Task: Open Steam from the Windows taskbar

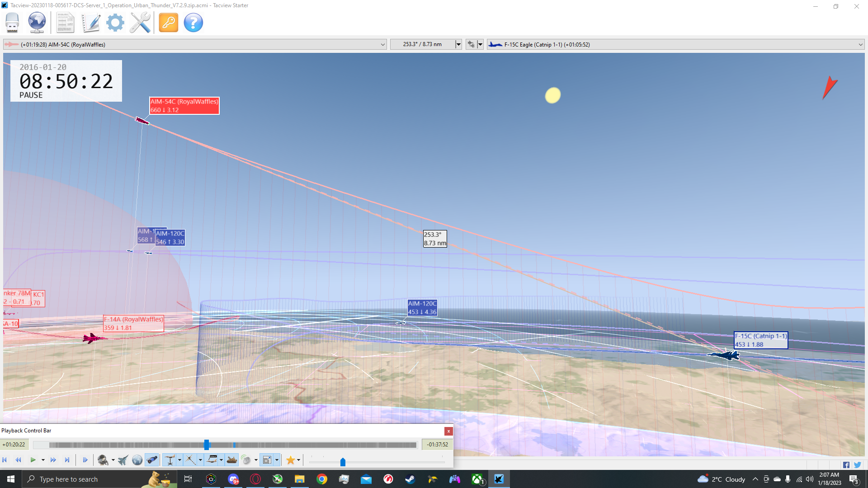Action: [x=410, y=479]
